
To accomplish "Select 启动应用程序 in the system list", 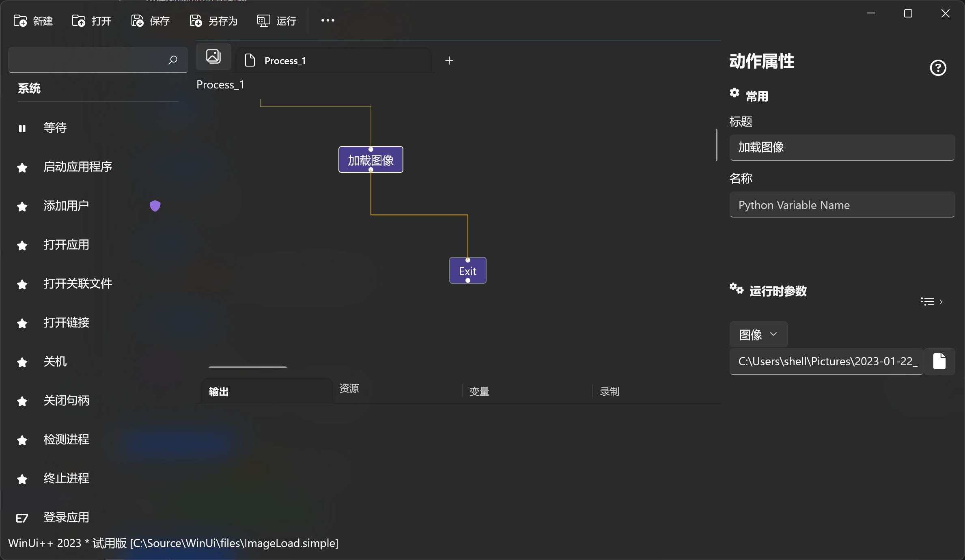I will 78,167.
